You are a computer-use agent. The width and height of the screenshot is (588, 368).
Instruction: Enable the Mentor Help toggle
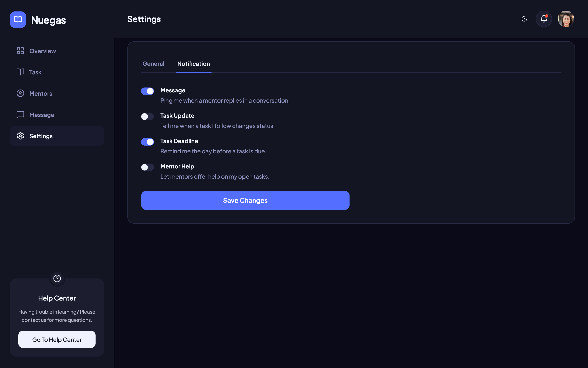(147, 167)
